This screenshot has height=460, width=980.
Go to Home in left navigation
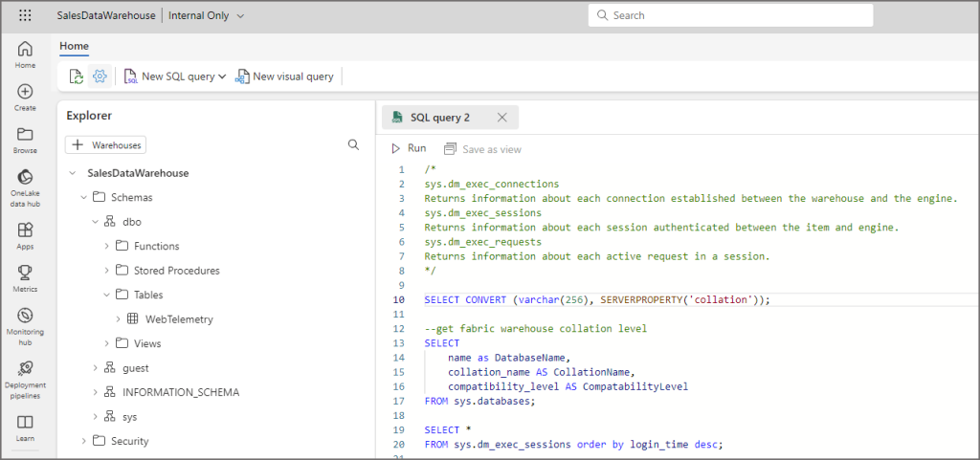point(25,55)
